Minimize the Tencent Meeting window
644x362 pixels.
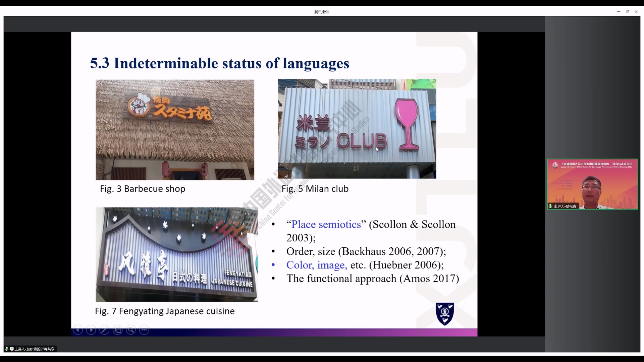(618, 12)
